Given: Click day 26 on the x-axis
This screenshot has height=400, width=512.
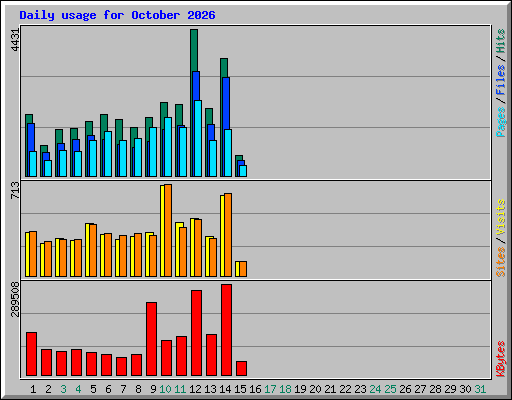Looking at the screenshot, I should point(405,389).
